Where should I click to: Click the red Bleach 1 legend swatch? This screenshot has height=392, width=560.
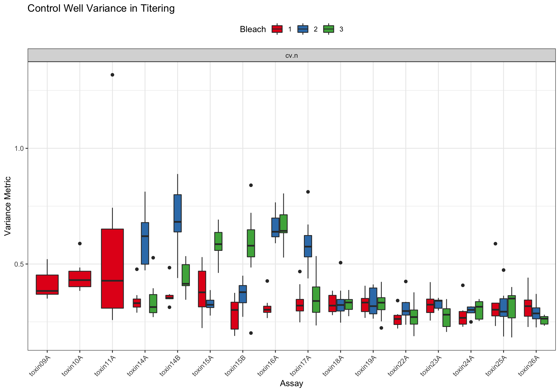(277, 29)
